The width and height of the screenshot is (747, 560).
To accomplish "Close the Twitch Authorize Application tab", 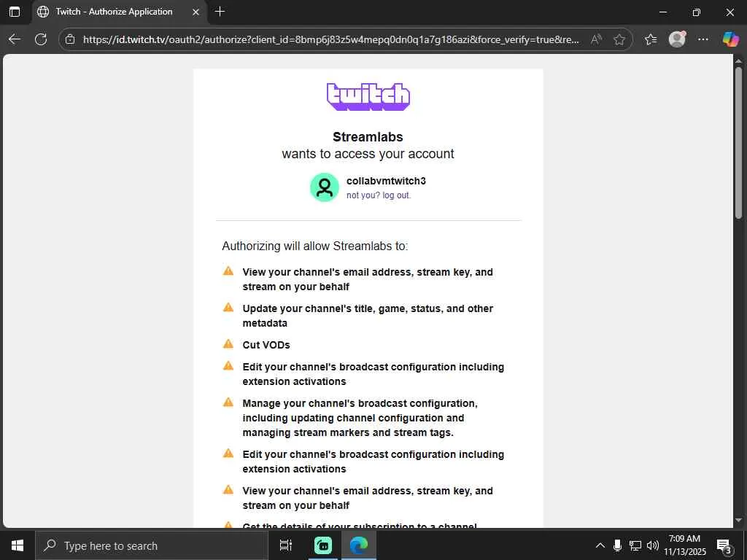I will (196, 12).
